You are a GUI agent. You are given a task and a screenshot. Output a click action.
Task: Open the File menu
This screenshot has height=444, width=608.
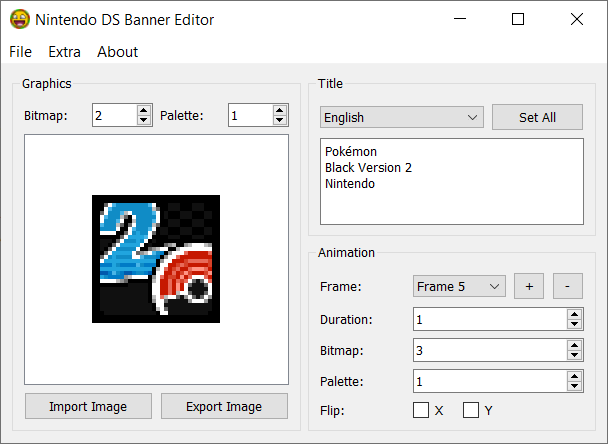[21, 52]
